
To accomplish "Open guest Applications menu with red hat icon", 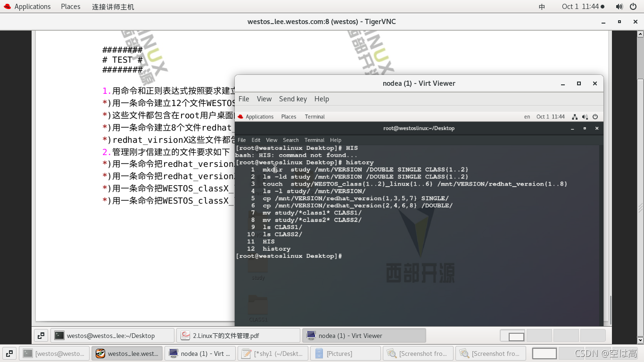I will pyautogui.click(x=256, y=117).
